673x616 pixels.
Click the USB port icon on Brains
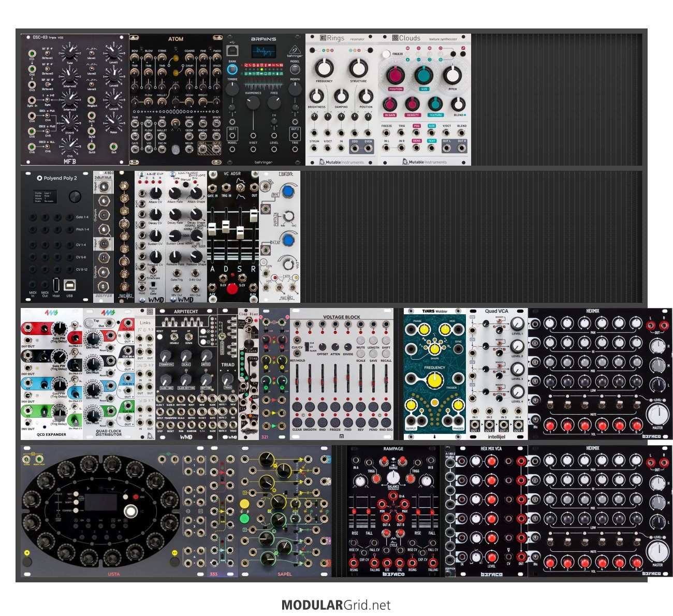point(232,51)
